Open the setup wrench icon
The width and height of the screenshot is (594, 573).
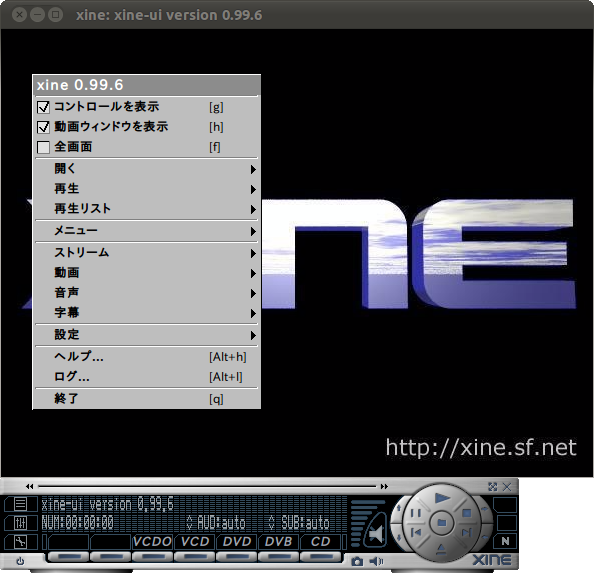click(20, 542)
